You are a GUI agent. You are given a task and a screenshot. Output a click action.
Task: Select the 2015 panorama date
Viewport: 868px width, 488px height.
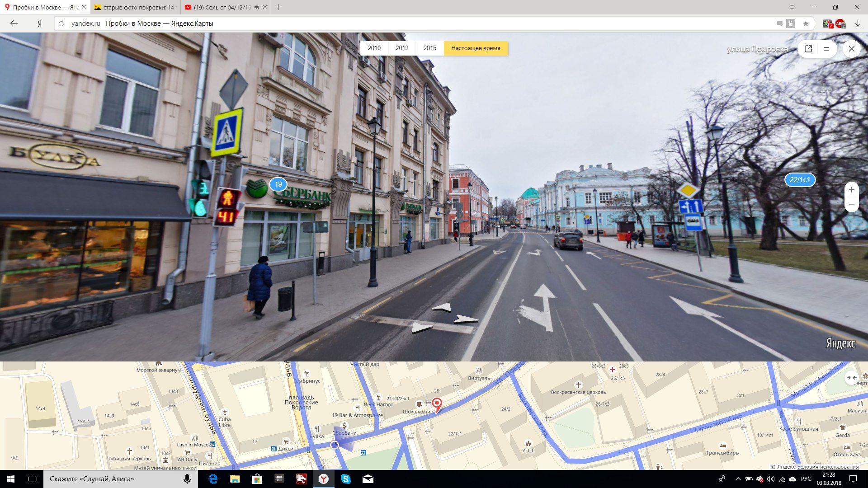429,48
